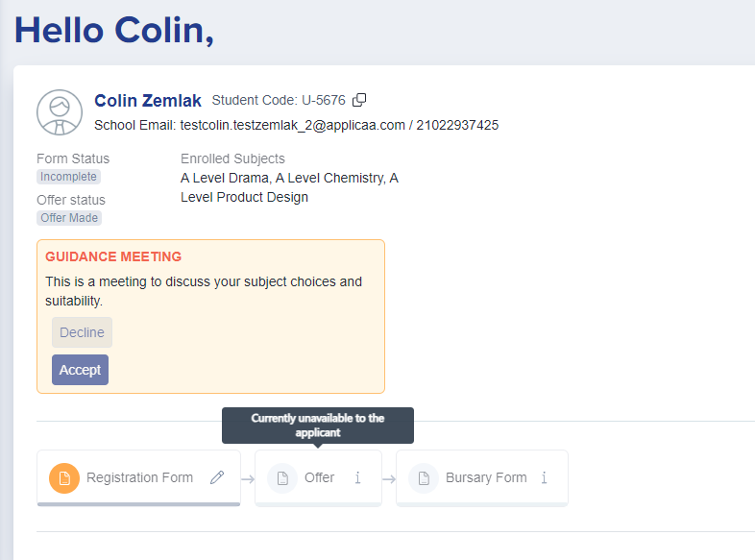Viewport: 755px width, 560px height.
Task: Click the Enrolled Subjects list text
Action: pos(289,188)
